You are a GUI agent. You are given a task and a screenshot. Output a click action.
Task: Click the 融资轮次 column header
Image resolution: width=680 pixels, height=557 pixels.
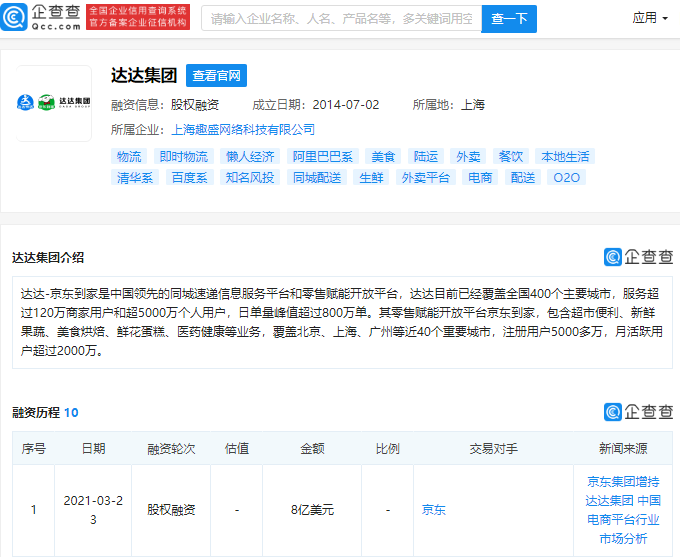(171, 448)
